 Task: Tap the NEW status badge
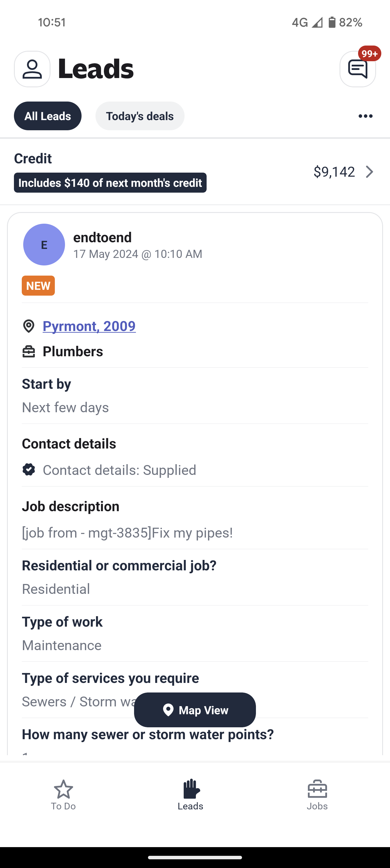[38, 286]
